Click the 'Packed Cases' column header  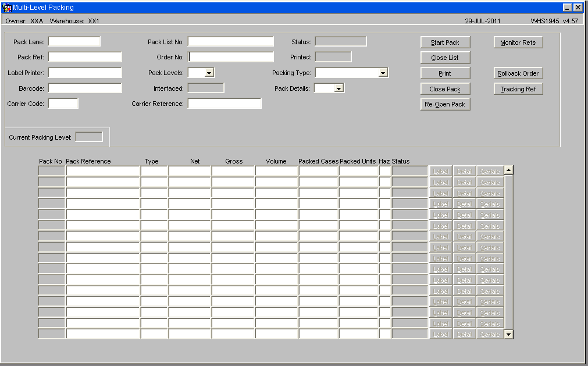click(318, 161)
